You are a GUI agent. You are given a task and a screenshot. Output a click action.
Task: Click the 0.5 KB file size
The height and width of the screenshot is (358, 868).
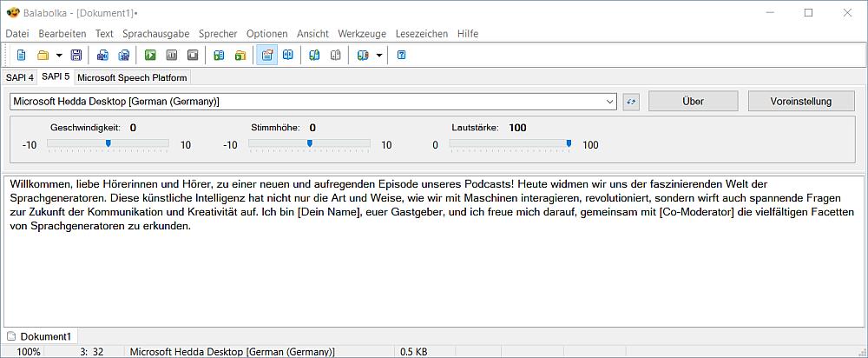[x=413, y=351]
